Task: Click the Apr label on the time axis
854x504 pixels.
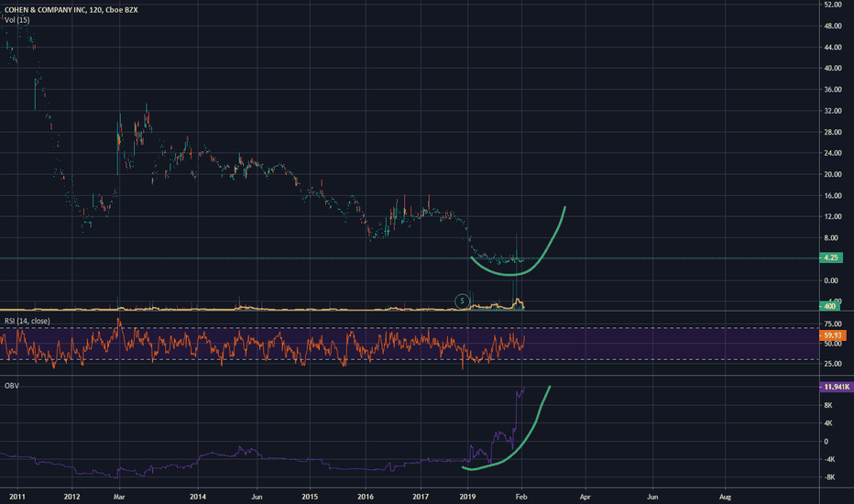Action: point(585,497)
